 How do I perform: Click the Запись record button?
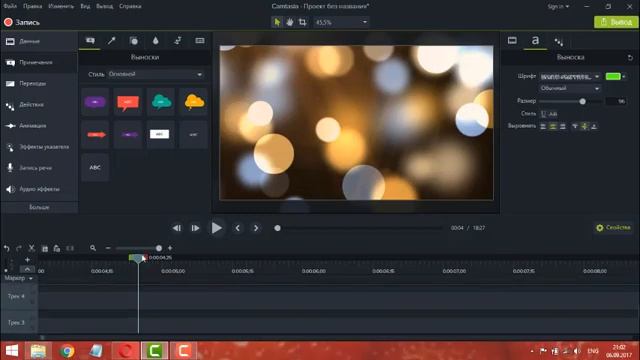pyautogui.click(x=22, y=22)
